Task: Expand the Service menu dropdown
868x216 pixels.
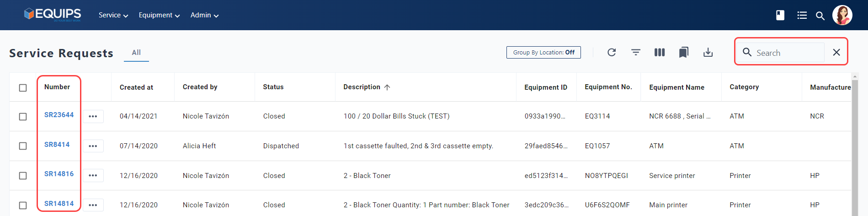Action: click(113, 15)
